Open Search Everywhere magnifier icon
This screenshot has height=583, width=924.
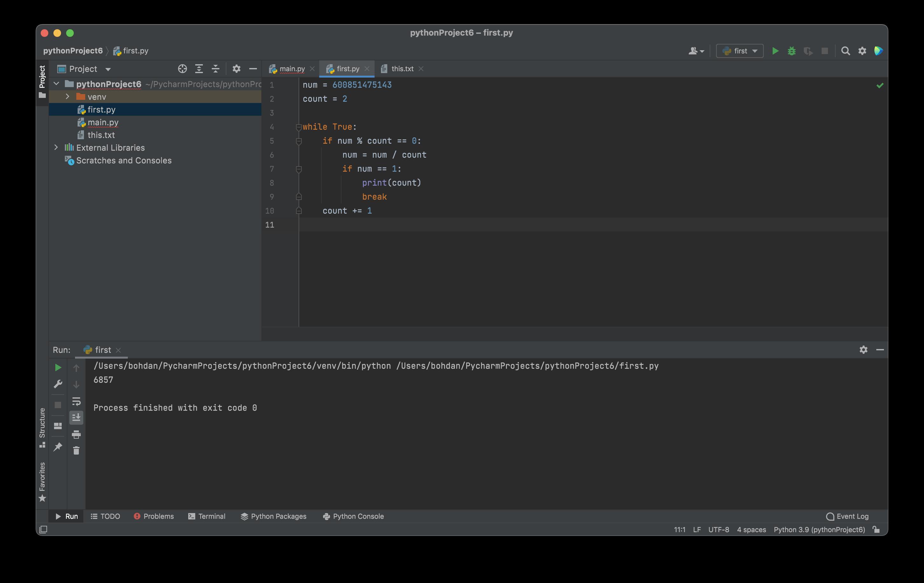[845, 51]
